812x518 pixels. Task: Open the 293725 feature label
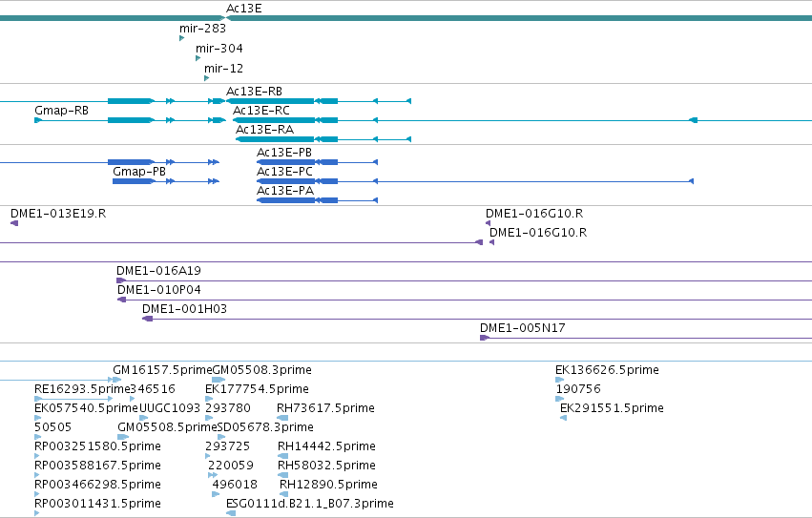[227, 446]
